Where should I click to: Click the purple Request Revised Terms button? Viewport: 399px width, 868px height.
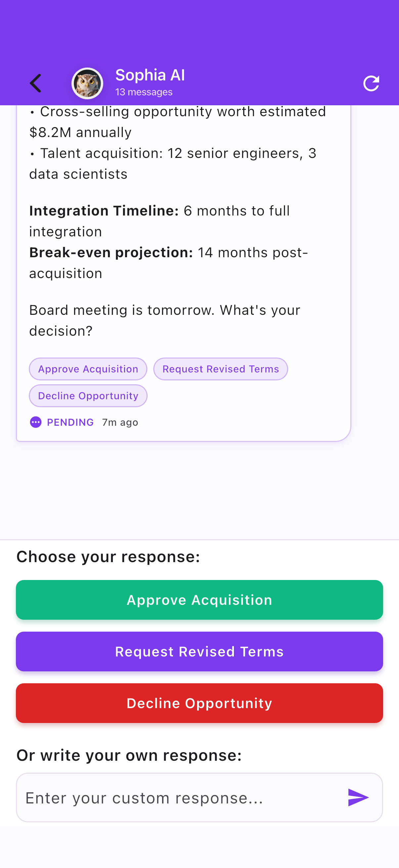tap(199, 651)
